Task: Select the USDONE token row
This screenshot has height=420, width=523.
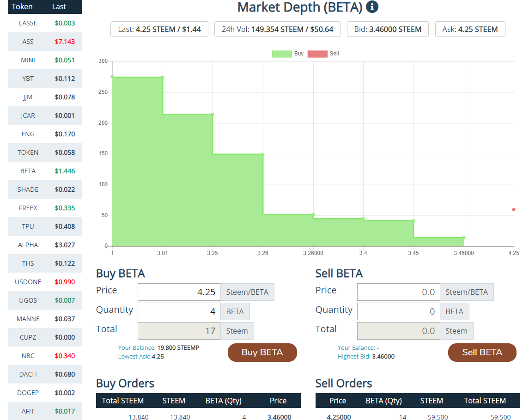Action: pyautogui.click(x=45, y=282)
